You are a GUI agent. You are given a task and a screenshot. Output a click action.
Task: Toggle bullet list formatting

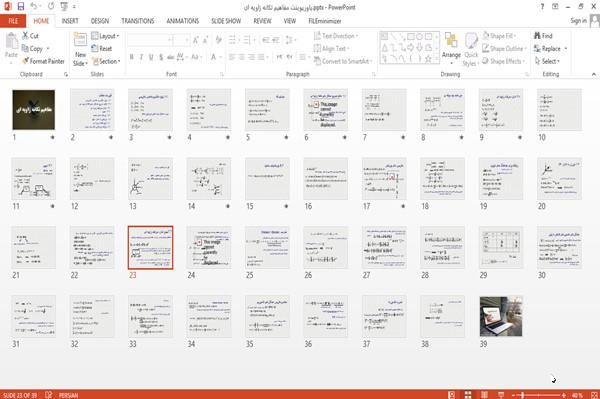pos(233,40)
